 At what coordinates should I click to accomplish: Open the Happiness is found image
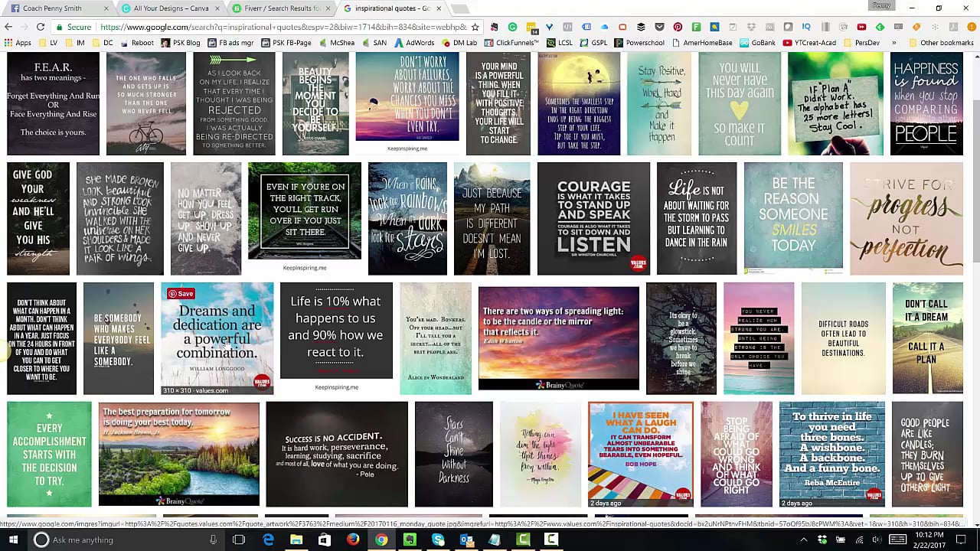[x=926, y=104]
